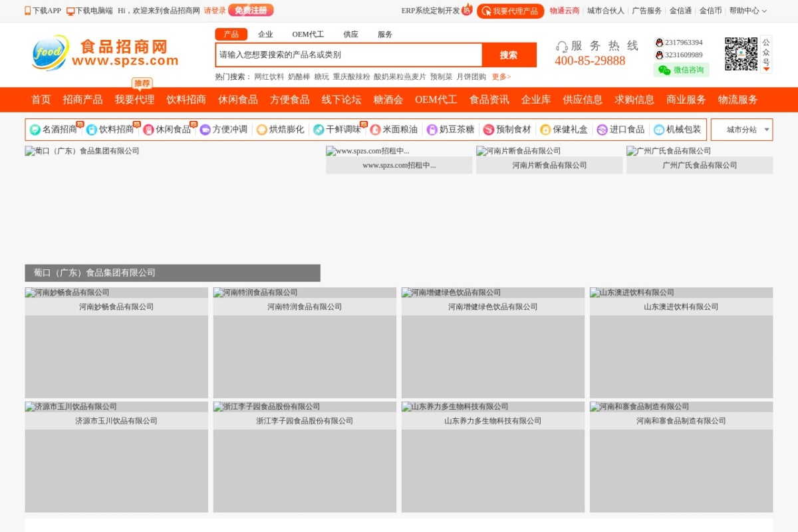
Task: Open 河南妙畅食品有限公司 card
Action: [x=116, y=343]
